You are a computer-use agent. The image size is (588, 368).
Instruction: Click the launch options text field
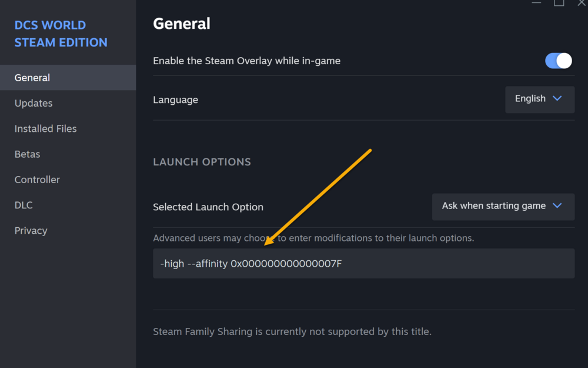pyautogui.click(x=363, y=263)
